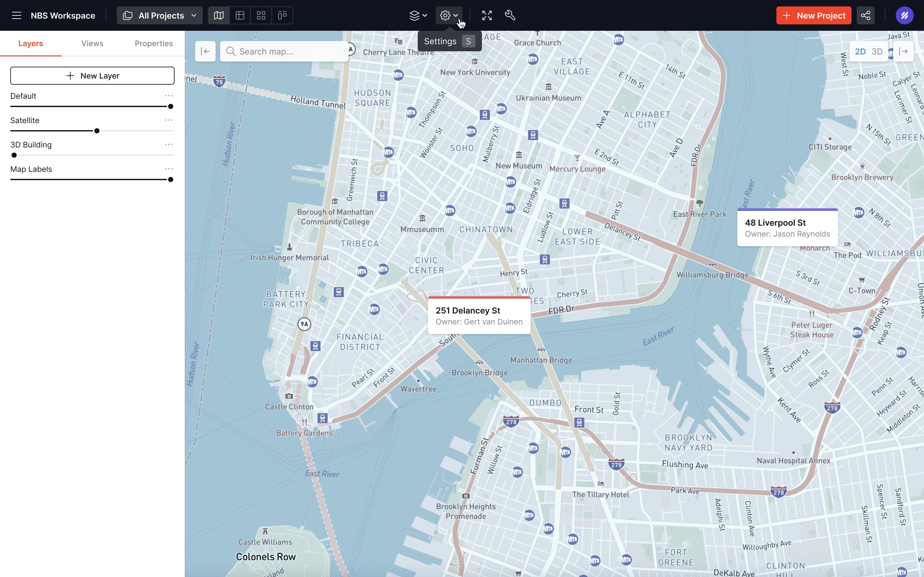Open the wrench tools icon
Image resolution: width=924 pixels, height=577 pixels.
pos(510,15)
